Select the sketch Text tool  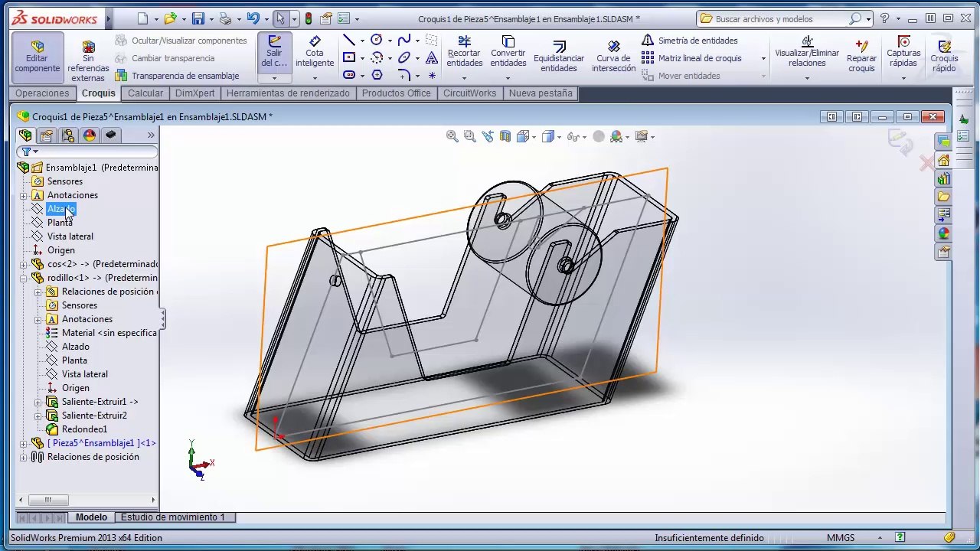432,57
